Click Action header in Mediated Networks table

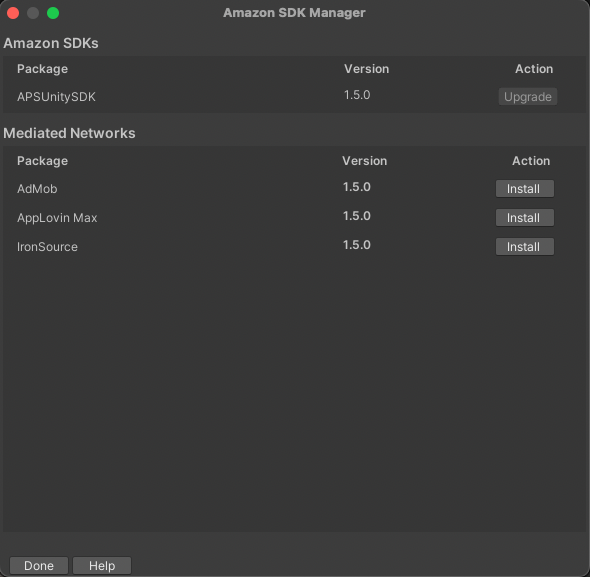click(x=531, y=161)
